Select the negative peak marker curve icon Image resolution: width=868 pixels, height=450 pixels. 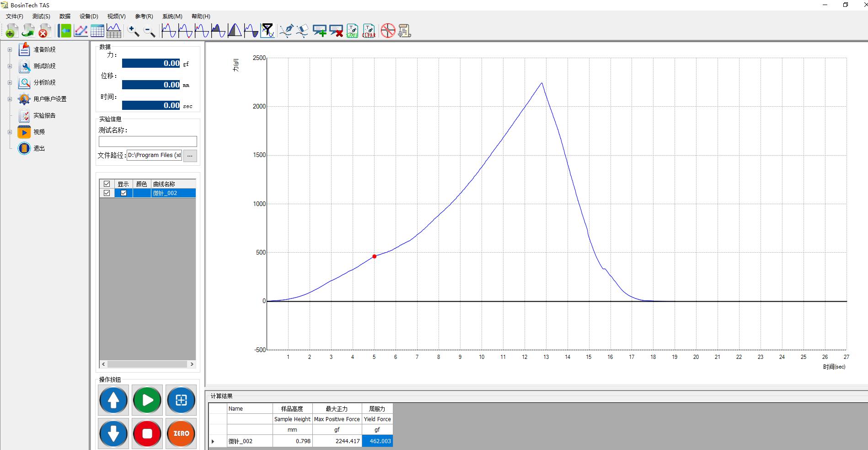186,31
